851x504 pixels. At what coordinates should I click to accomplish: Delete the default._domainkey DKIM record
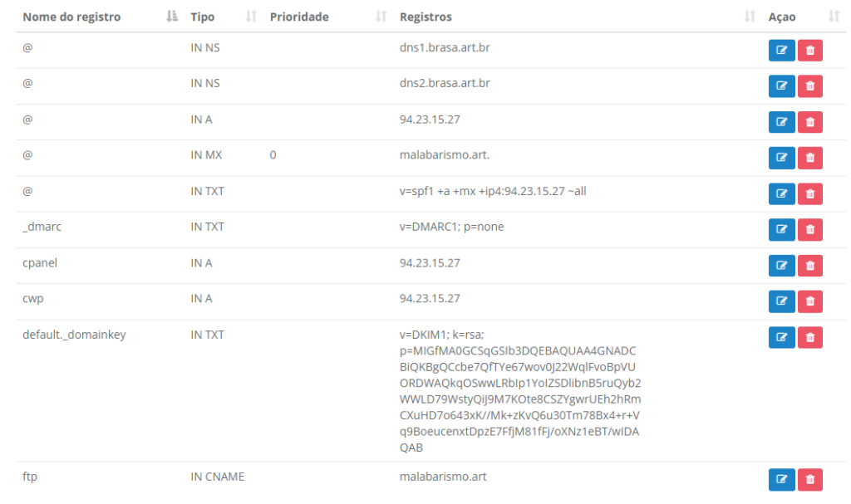coord(809,337)
